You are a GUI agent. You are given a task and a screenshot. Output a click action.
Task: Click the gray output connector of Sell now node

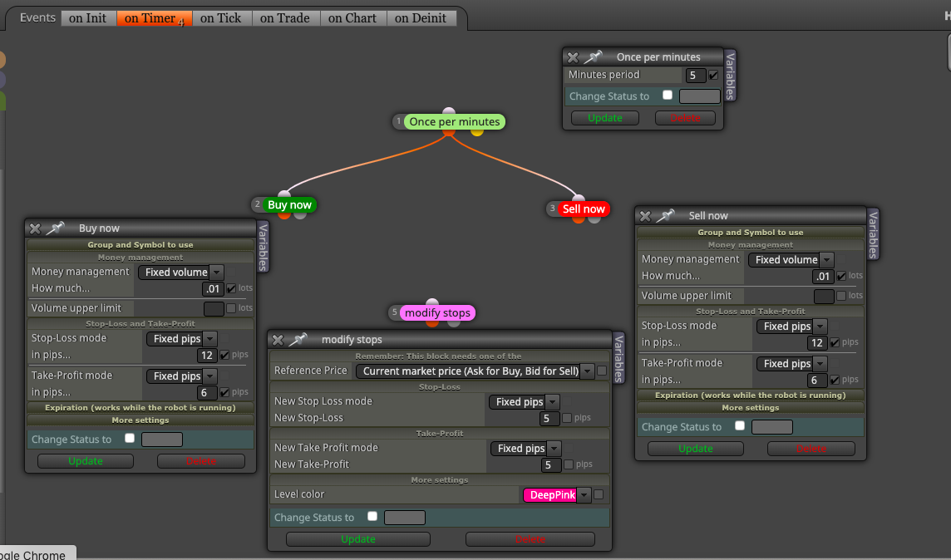594,219
